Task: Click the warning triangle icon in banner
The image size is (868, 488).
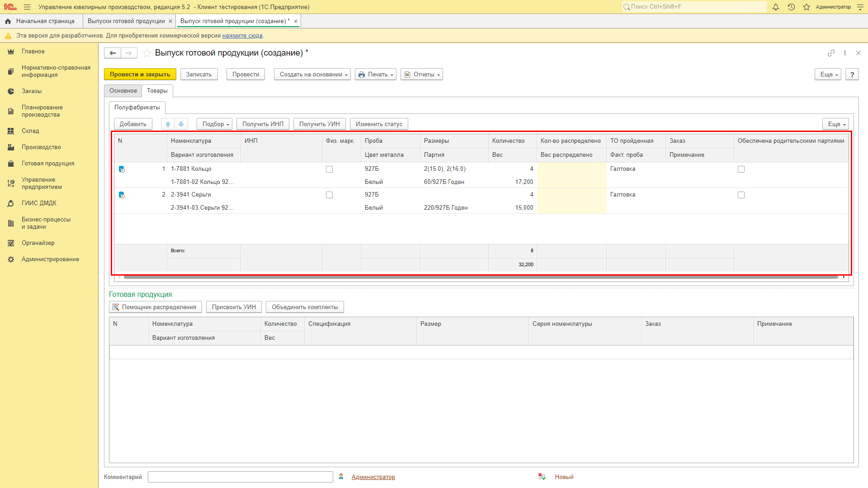Action: click(8, 36)
